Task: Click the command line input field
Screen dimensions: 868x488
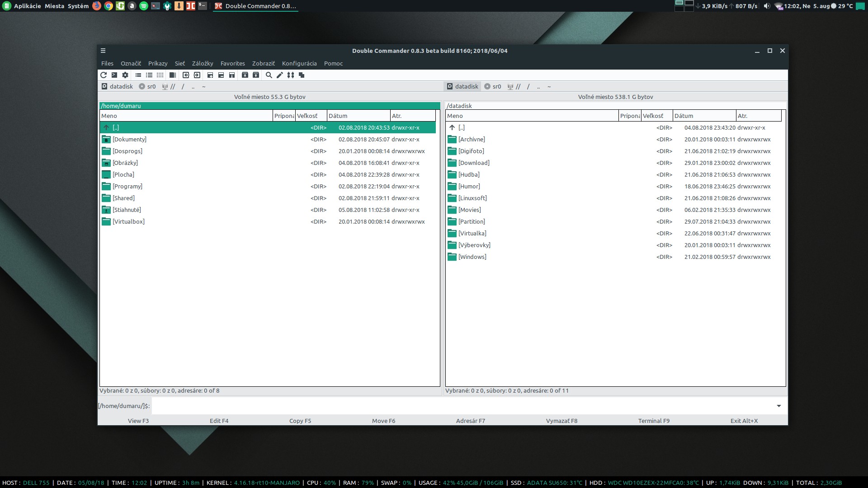Action: pyautogui.click(x=462, y=406)
